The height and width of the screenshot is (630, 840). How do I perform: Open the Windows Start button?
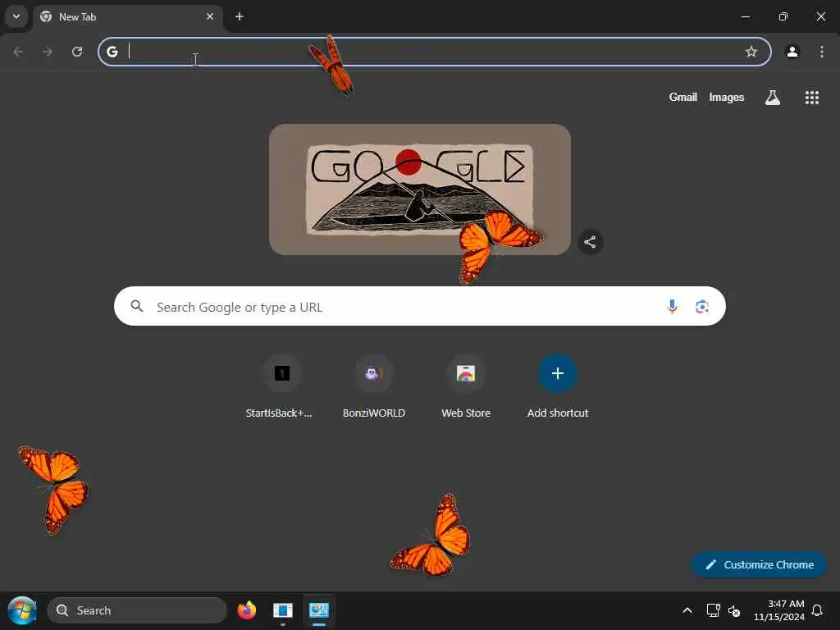(x=22, y=610)
